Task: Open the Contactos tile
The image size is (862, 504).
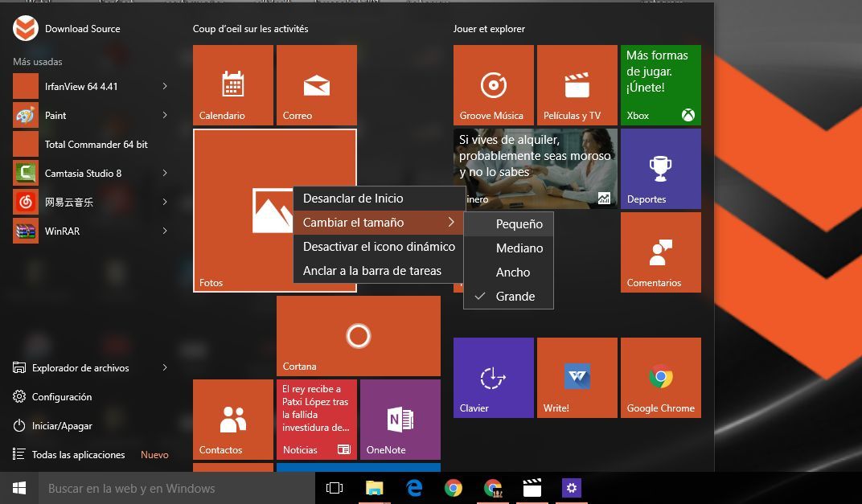Action: pos(233,420)
